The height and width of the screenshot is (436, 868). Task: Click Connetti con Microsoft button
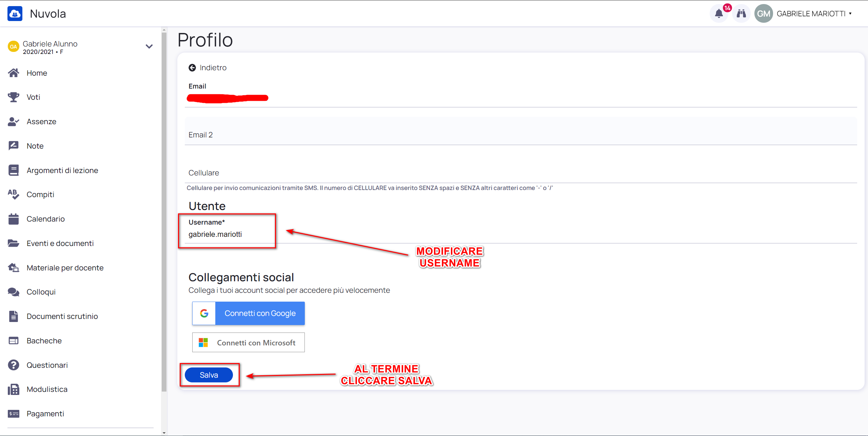click(249, 342)
